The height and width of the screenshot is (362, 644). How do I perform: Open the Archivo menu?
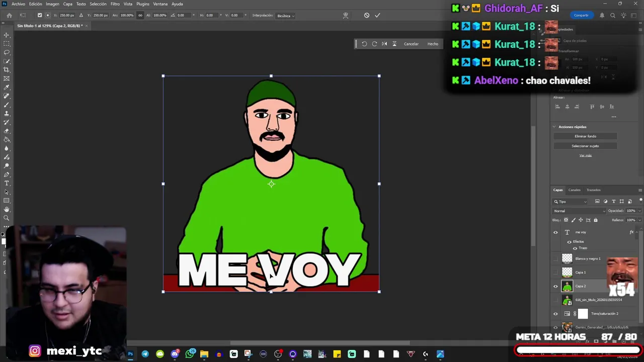[18, 4]
